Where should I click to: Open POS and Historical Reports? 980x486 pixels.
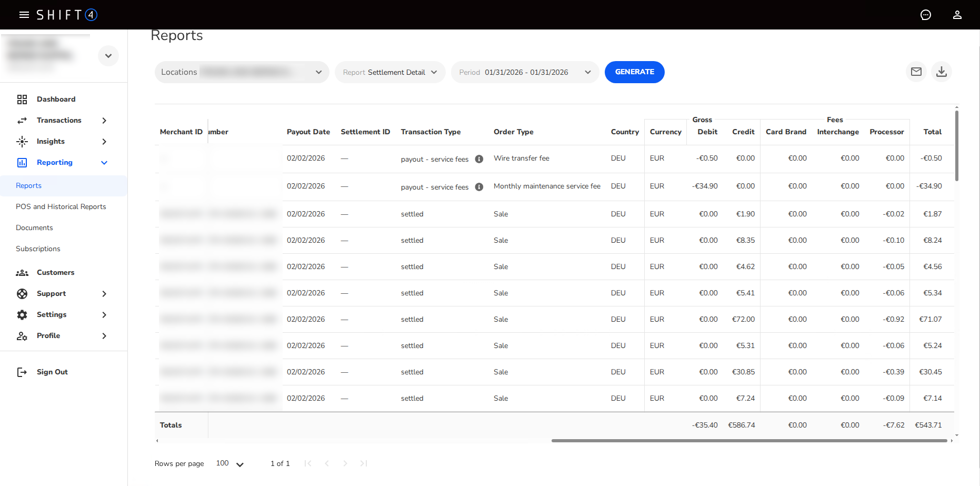coord(61,206)
